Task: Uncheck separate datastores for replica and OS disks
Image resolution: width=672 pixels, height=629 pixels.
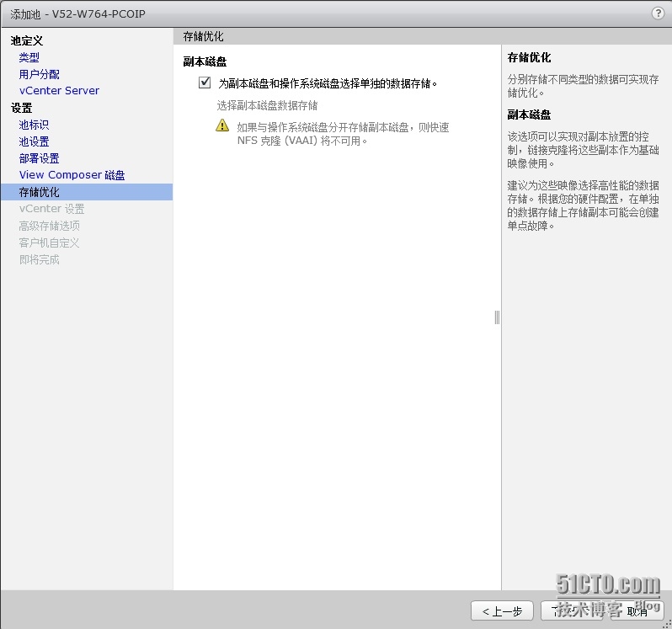Action: (x=205, y=83)
